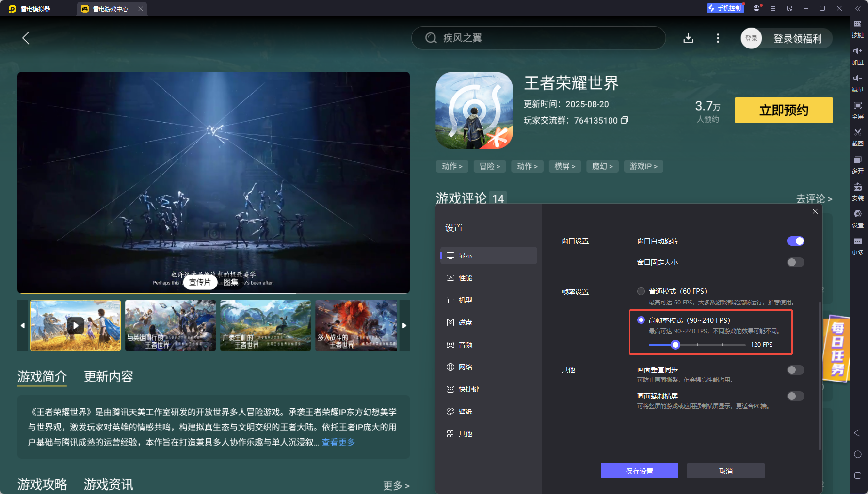Viewport: 868px width, 494px height.
Task: Decrease volume with 减量 sidebar icon
Action: click(857, 83)
